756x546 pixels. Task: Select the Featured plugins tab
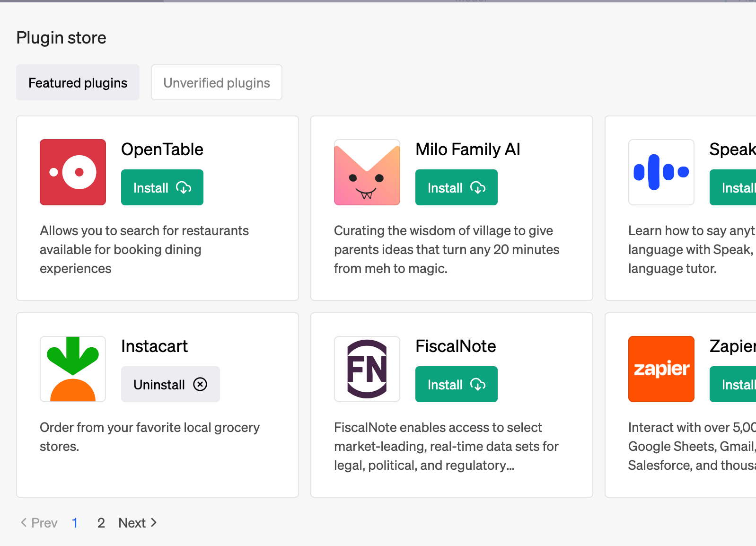[78, 83]
